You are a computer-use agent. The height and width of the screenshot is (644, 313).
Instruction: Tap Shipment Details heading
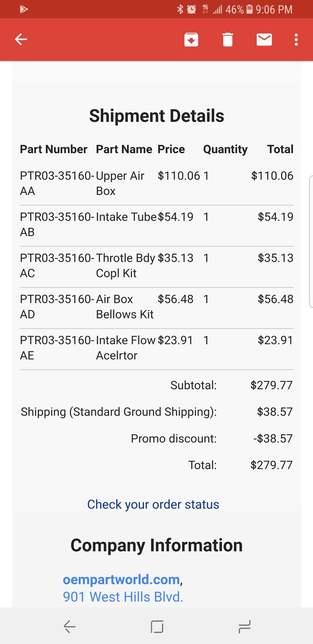coord(156,116)
